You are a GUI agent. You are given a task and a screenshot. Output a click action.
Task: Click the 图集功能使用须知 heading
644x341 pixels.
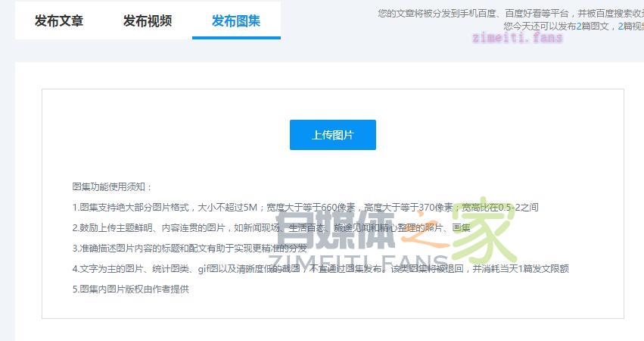tap(112, 186)
